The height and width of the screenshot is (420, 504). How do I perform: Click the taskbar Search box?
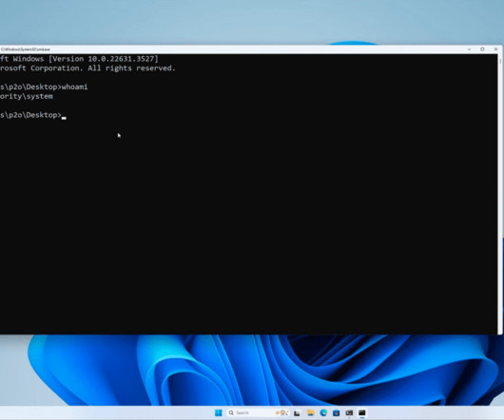pyautogui.click(x=258, y=412)
